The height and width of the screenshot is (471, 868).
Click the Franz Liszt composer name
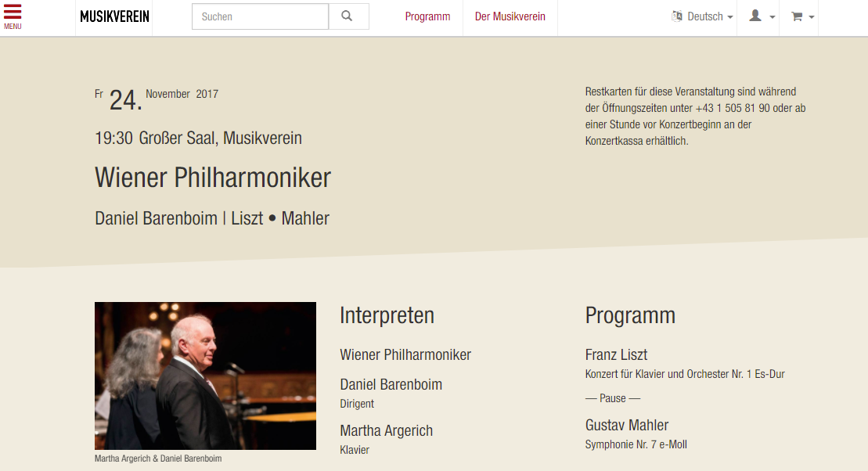(616, 354)
